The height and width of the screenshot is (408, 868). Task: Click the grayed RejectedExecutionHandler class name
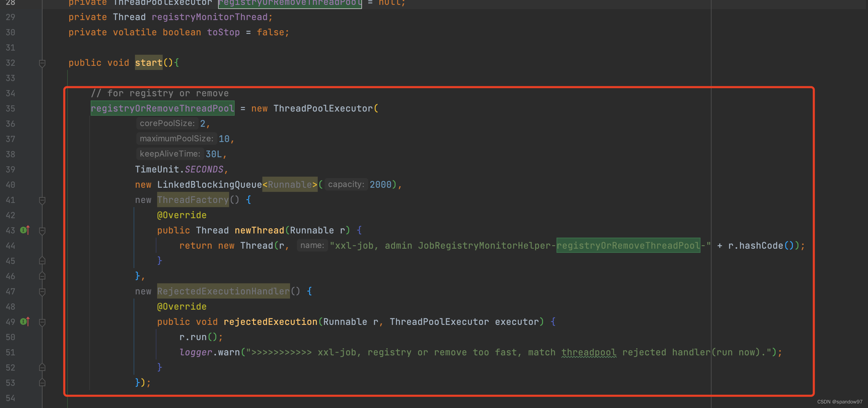click(x=223, y=291)
